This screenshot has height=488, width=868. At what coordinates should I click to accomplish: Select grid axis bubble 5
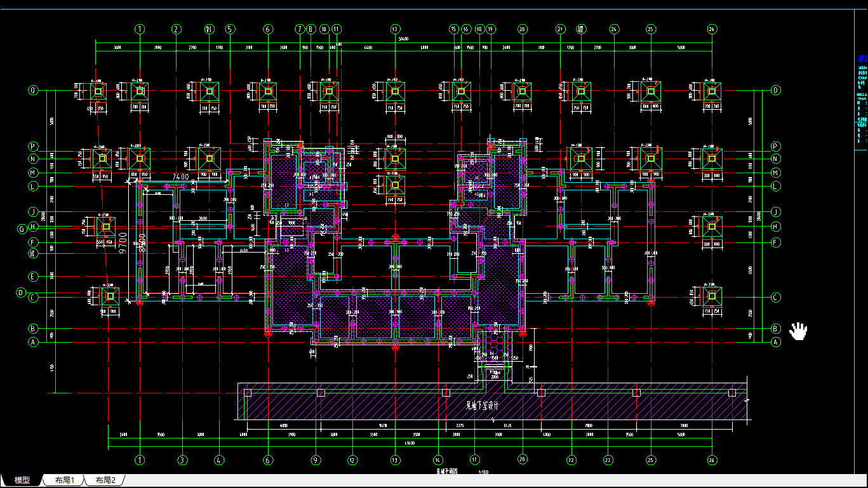click(230, 29)
